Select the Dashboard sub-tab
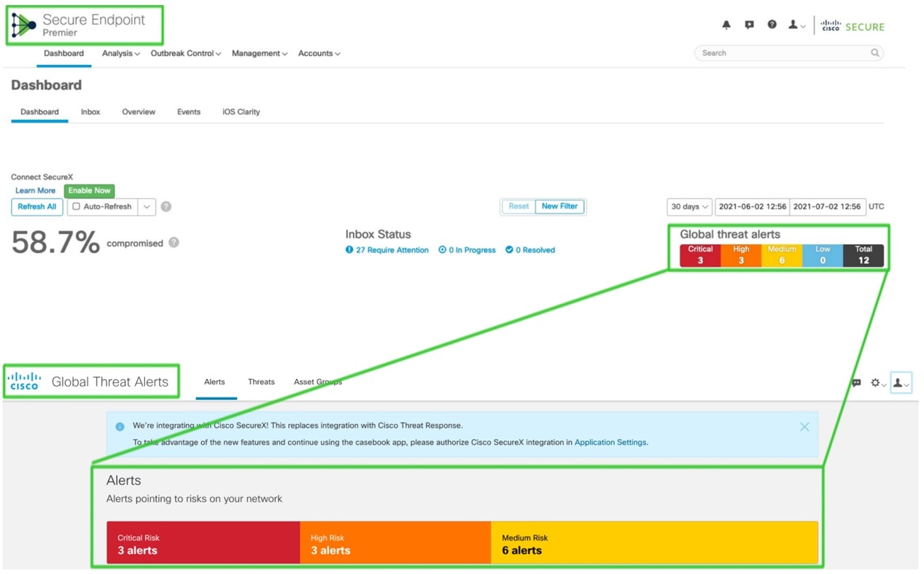The height and width of the screenshot is (574, 924). 39,112
